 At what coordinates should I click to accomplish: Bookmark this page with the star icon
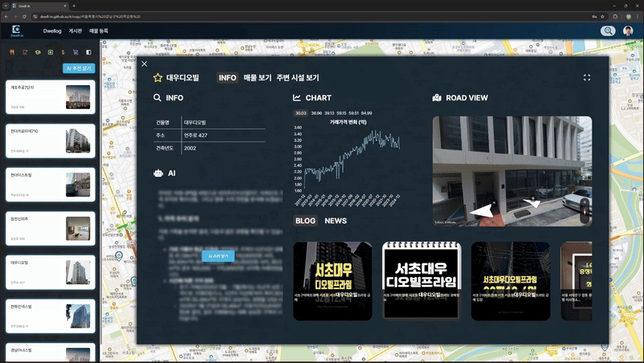click(x=602, y=16)
